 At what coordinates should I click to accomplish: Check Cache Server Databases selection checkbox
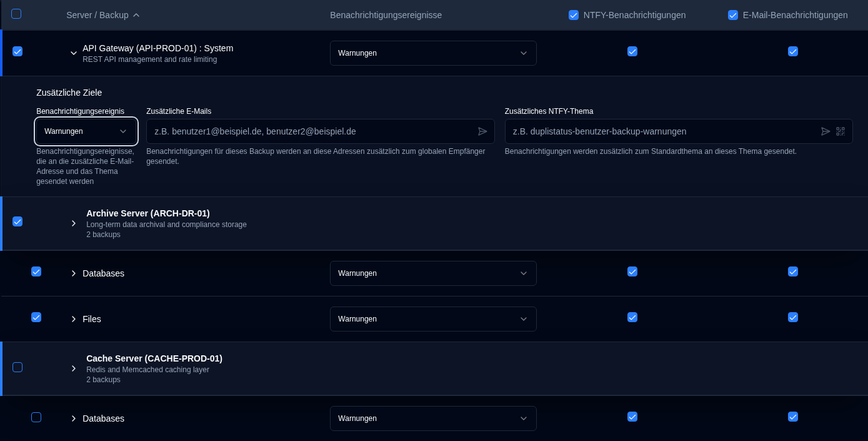click(x=36, y=417)
